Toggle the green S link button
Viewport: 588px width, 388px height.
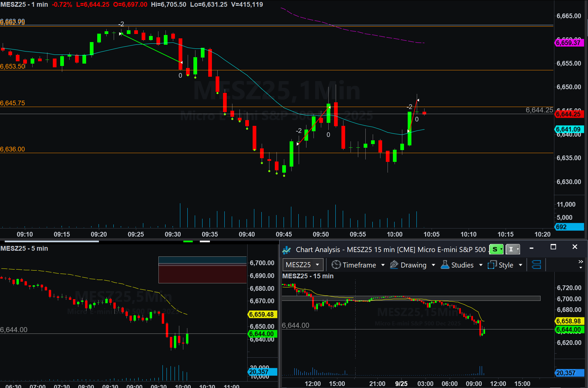tap(496, 249)
